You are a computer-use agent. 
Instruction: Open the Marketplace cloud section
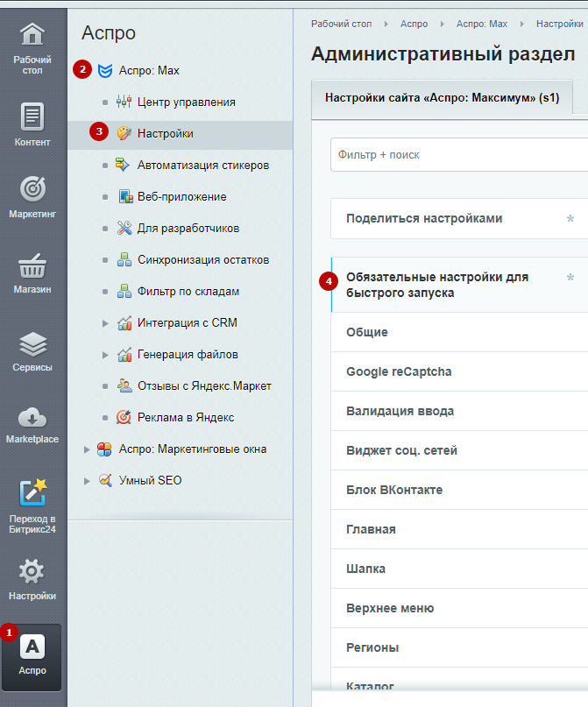pos(32,425)
